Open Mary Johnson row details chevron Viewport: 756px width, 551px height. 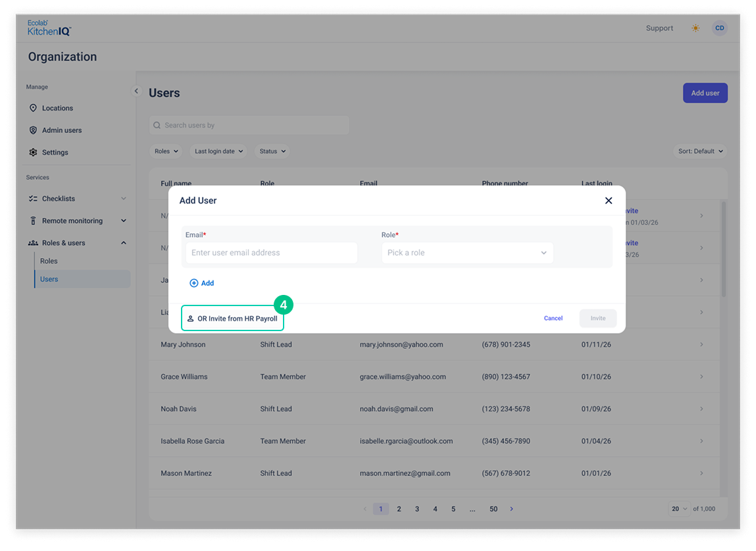coord(701,344)
